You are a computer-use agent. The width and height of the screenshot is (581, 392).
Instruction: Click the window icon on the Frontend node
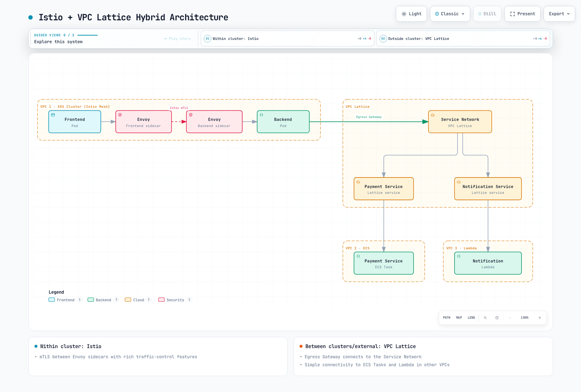click(x=53, y=115)
